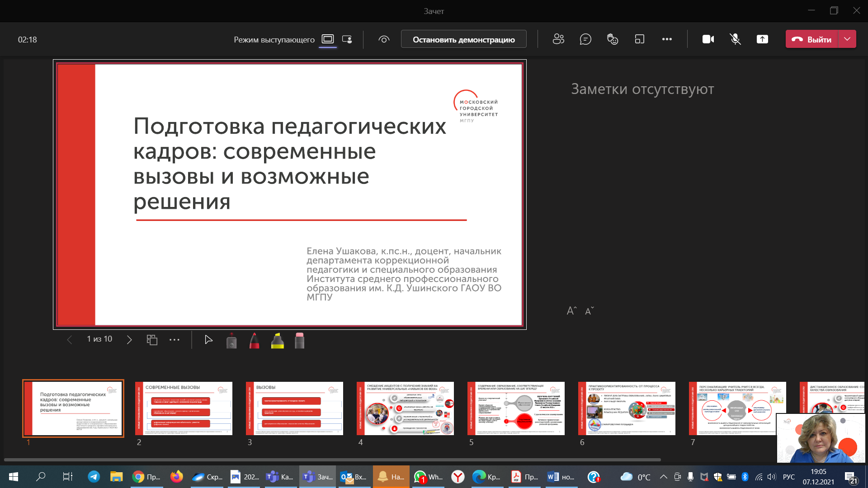Expand hidden system tray icons
Screen dimensions: 868x488
(664, 477)
